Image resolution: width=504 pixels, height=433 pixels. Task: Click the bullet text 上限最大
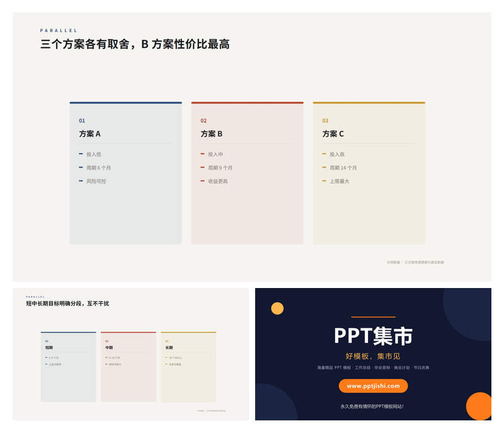(340, 182)
